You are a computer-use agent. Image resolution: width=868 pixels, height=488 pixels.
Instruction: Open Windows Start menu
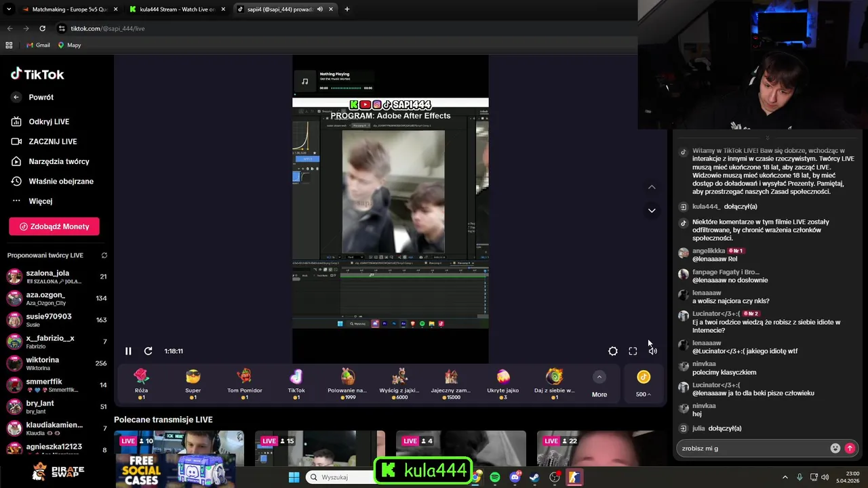tap(294, 477)
